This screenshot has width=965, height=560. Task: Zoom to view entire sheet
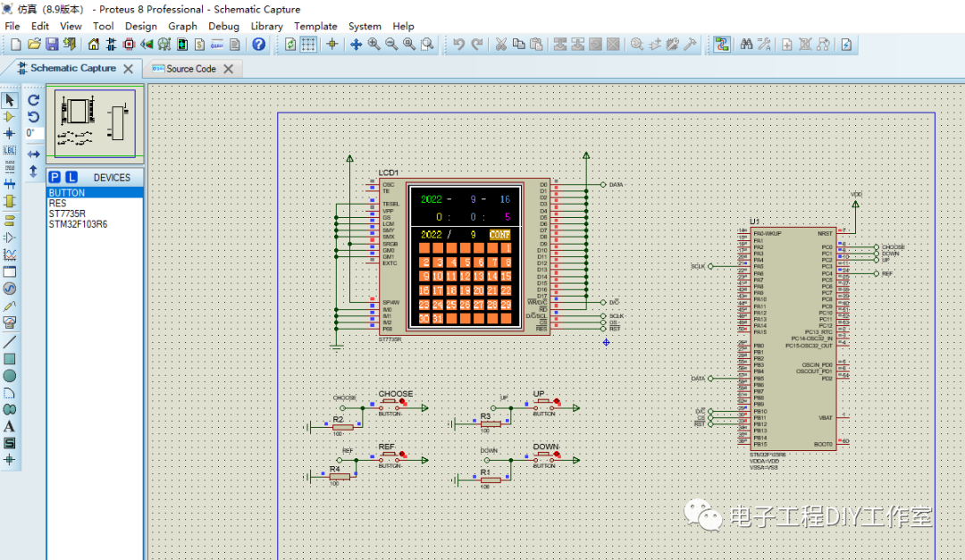(409, 45)
